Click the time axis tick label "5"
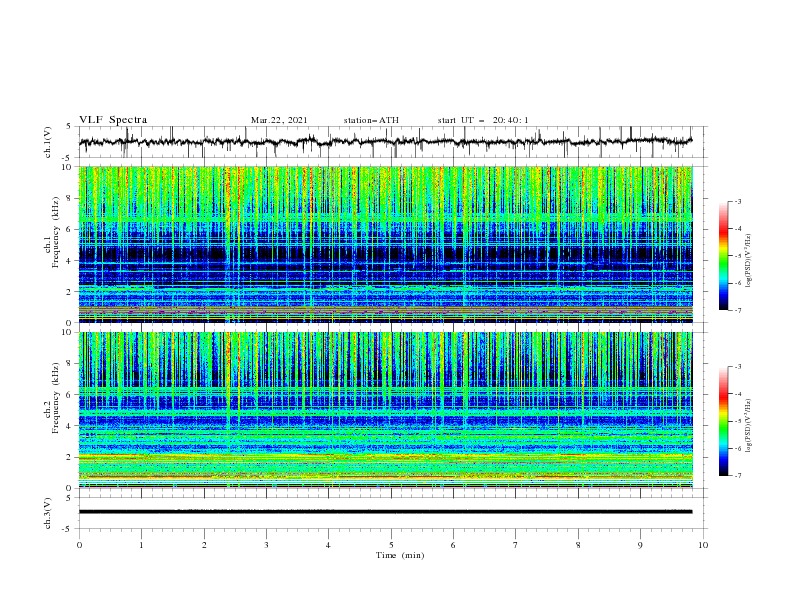This screenshot has width=792, height=612. pos(391,545)
